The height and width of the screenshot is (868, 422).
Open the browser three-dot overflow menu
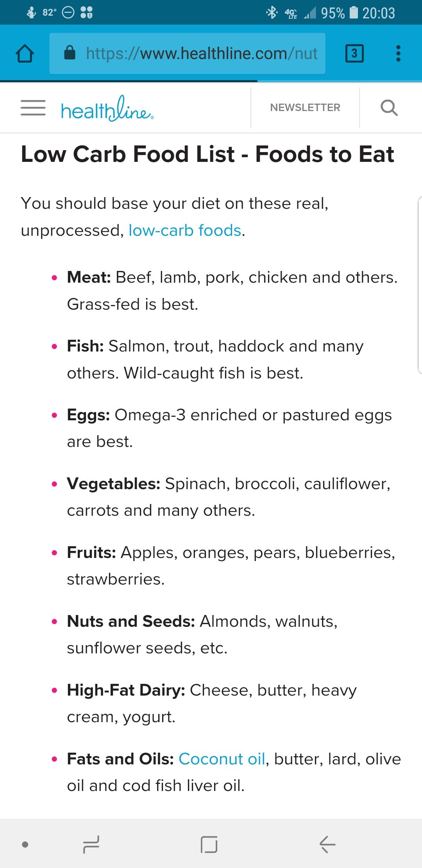(x=398, y=54)
